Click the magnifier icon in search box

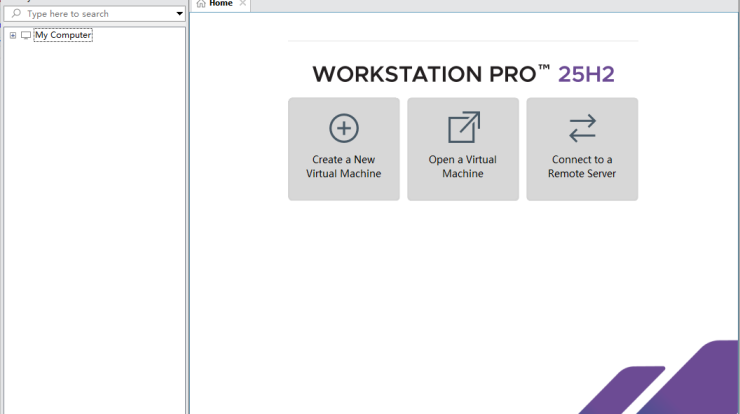click(16, 13)
